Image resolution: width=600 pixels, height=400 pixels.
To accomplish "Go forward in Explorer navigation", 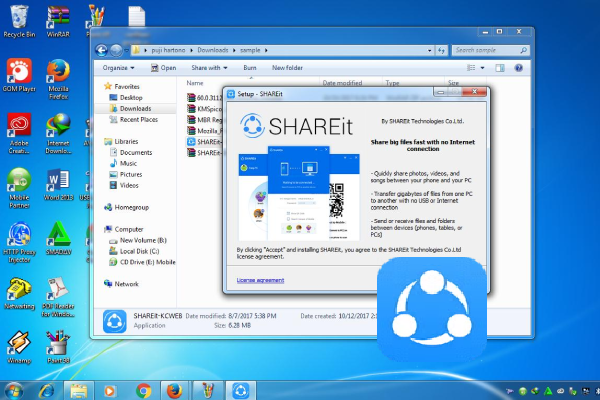I will [x=116, y=50].
